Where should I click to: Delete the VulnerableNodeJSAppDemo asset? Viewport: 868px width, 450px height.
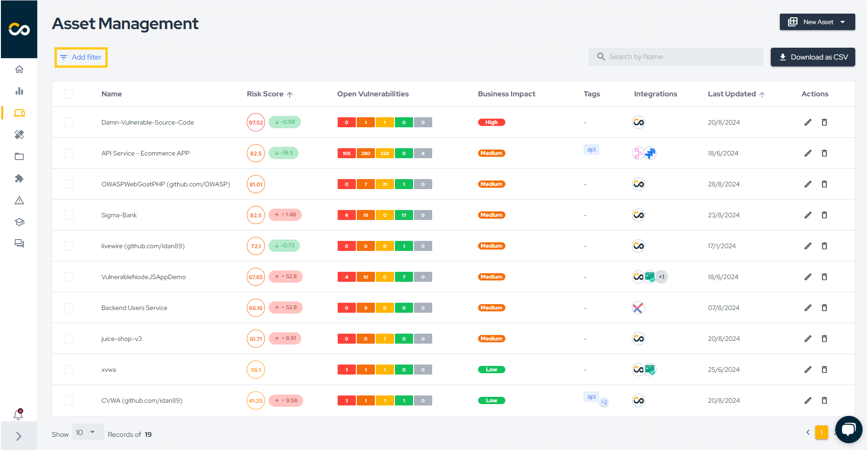tap(824, 277)
